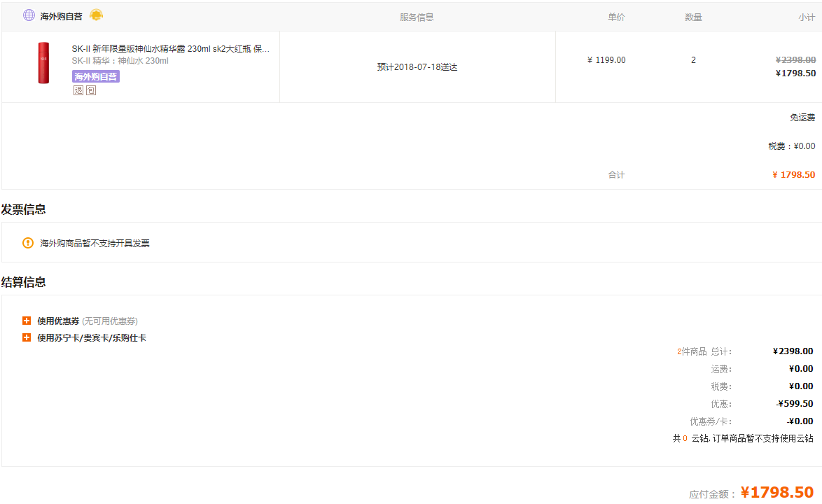Click the 单价 column header
The width and height of the screenshot is (822, 504).
pyautogui.click(x=616, y=17)
